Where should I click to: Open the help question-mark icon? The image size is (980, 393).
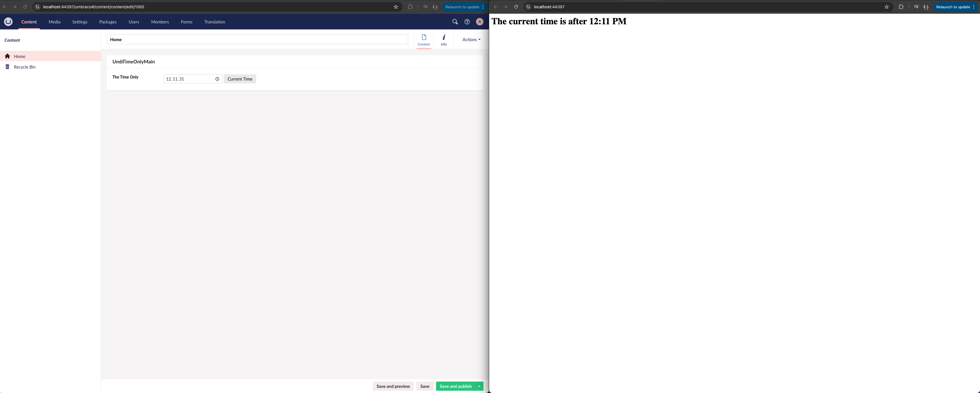click(x=467, y=22)
